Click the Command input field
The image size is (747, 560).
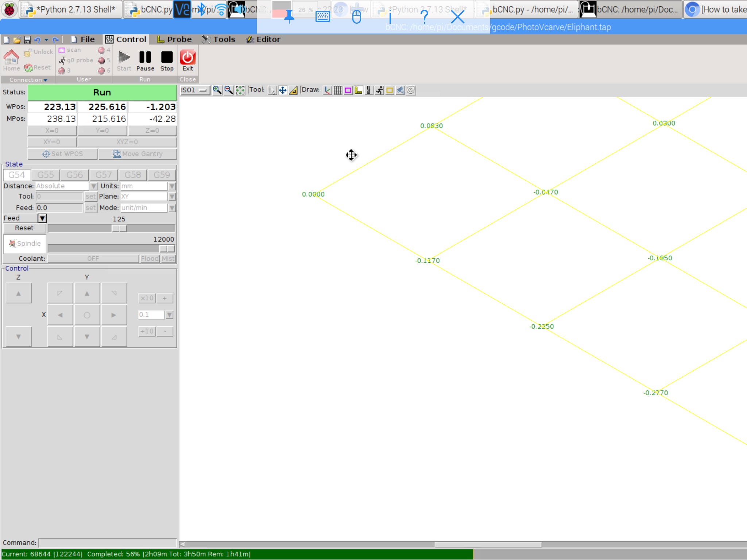(x=108, y=543)
